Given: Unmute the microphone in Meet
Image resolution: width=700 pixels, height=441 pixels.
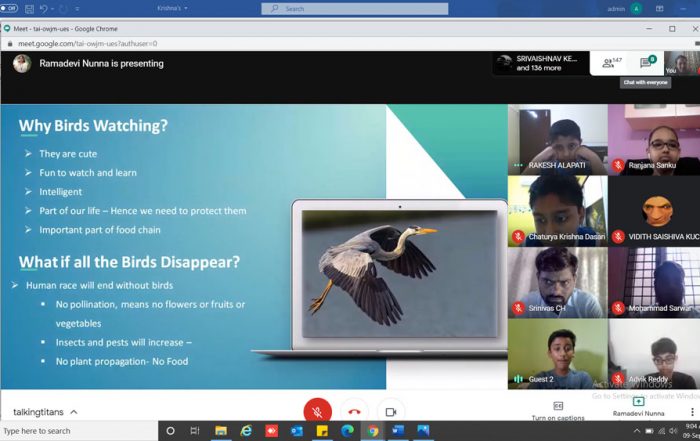Looking at the screenshot, I should (317, 412).
